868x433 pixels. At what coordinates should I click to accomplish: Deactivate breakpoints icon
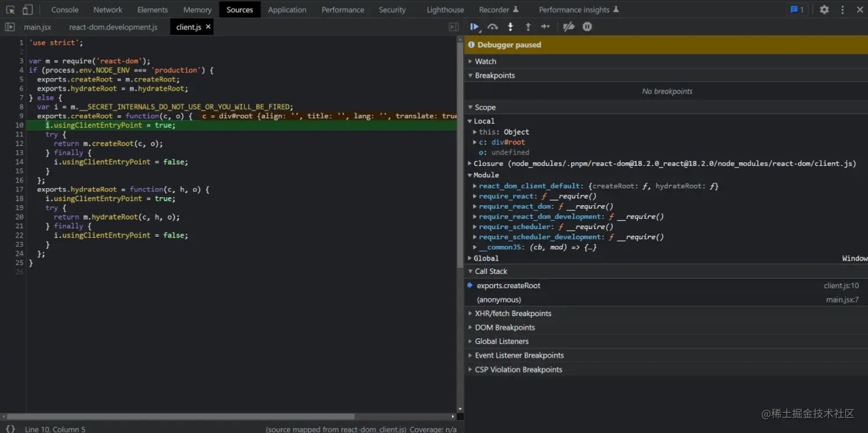pos(569,27)
